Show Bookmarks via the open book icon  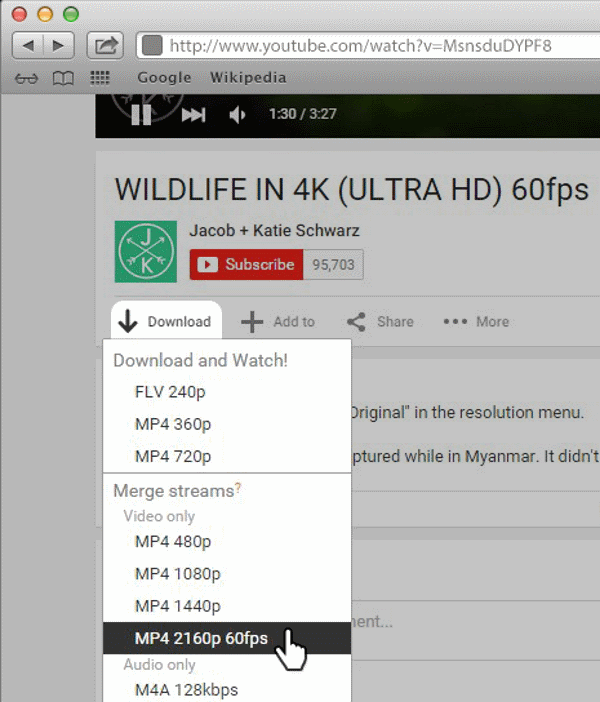point(63,78)
